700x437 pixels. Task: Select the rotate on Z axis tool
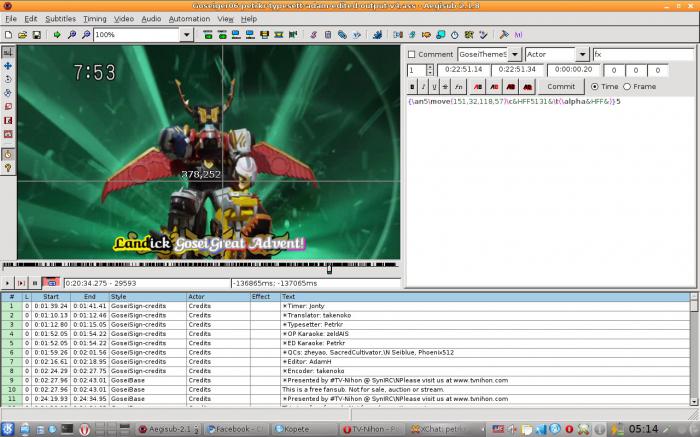[8, 79]
